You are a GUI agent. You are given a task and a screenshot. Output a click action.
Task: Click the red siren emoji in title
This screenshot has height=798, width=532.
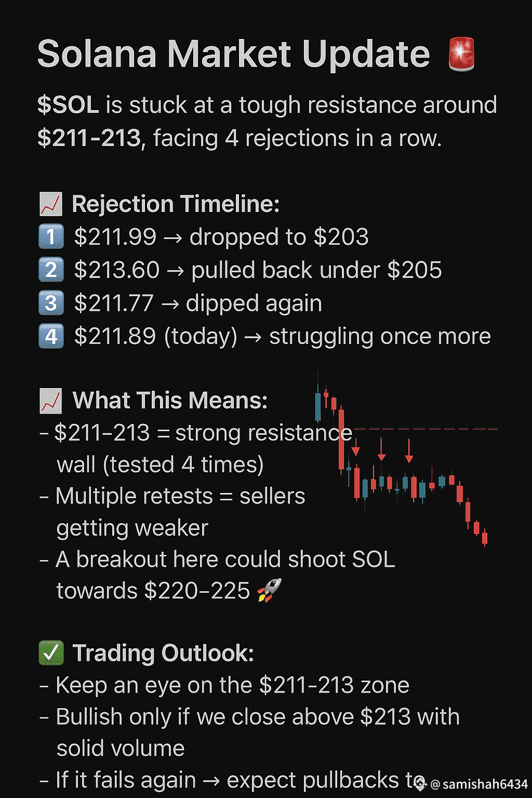(461, 54)
